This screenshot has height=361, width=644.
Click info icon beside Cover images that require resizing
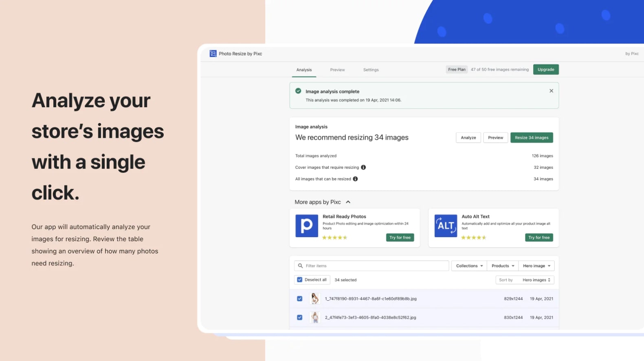tap(363, 167)
